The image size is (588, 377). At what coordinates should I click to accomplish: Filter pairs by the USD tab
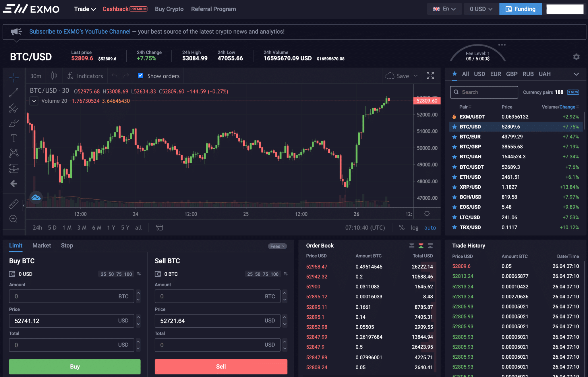coord(479,74)
